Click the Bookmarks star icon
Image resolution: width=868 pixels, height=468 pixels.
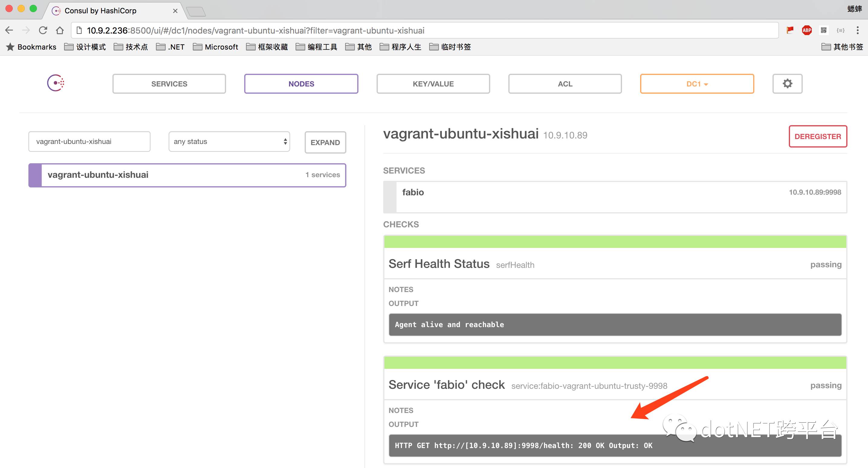[10, 47]
